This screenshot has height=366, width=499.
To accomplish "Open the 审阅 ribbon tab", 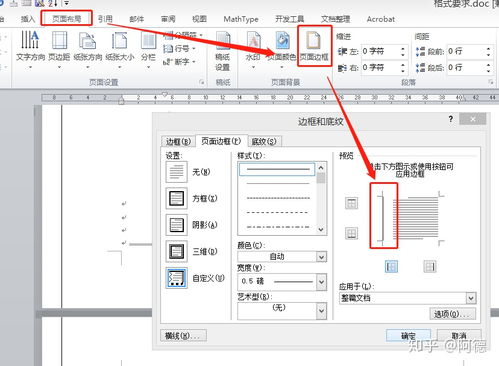I will coord(168,19).
